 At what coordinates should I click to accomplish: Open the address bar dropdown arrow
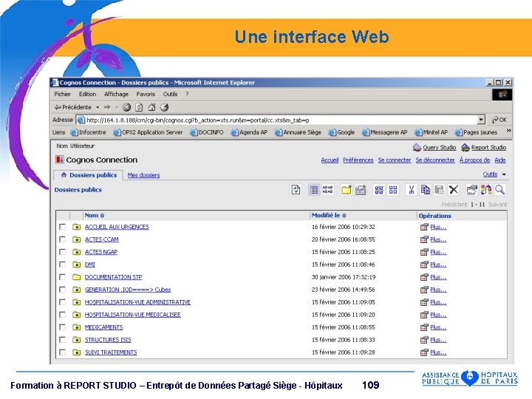click(481, 120)
